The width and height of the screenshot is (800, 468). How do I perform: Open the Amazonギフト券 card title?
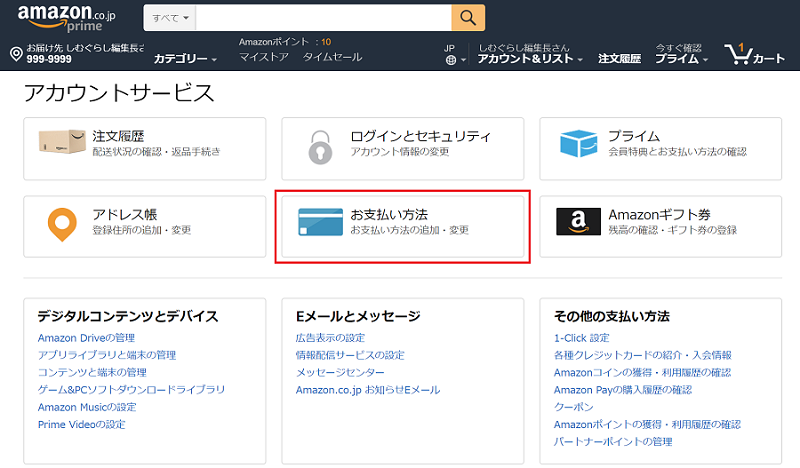tap(659, 214)
